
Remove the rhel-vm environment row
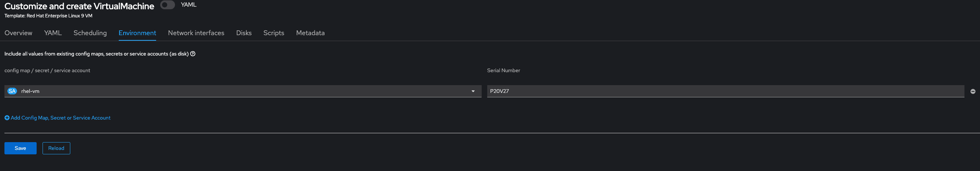973,91
